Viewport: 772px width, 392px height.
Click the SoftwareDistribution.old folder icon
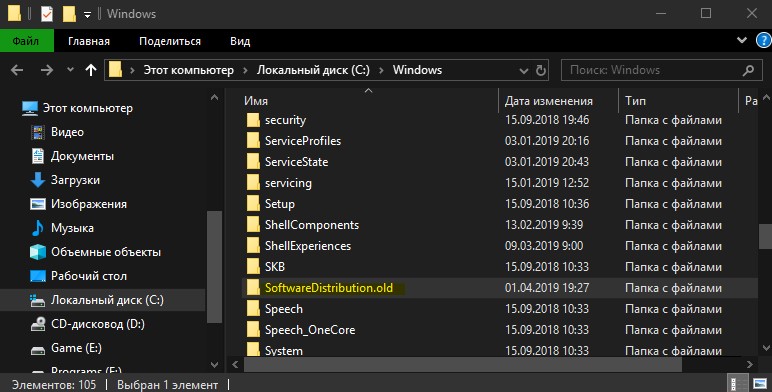(x=253, y=288)
